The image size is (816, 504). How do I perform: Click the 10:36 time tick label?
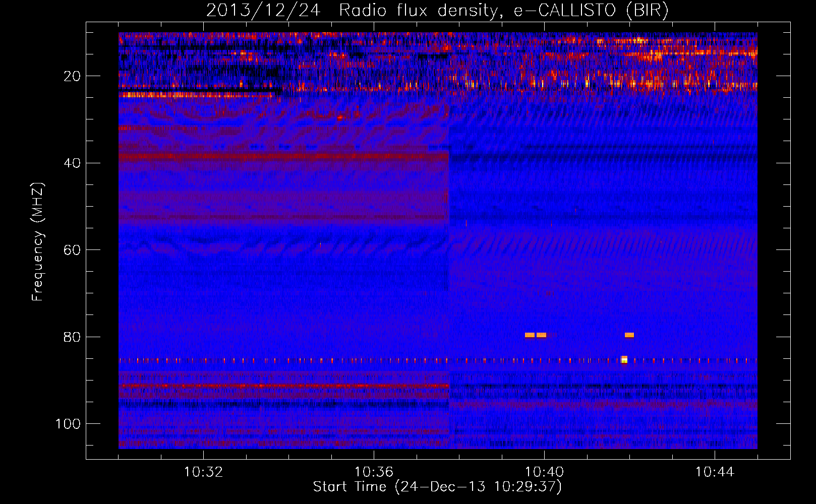(374, 472)
